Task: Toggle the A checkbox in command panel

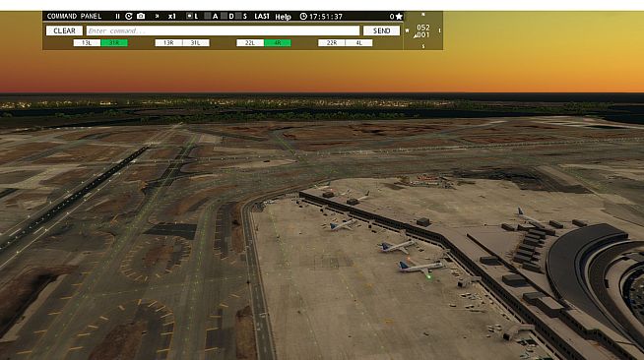Action: (208, 16)
